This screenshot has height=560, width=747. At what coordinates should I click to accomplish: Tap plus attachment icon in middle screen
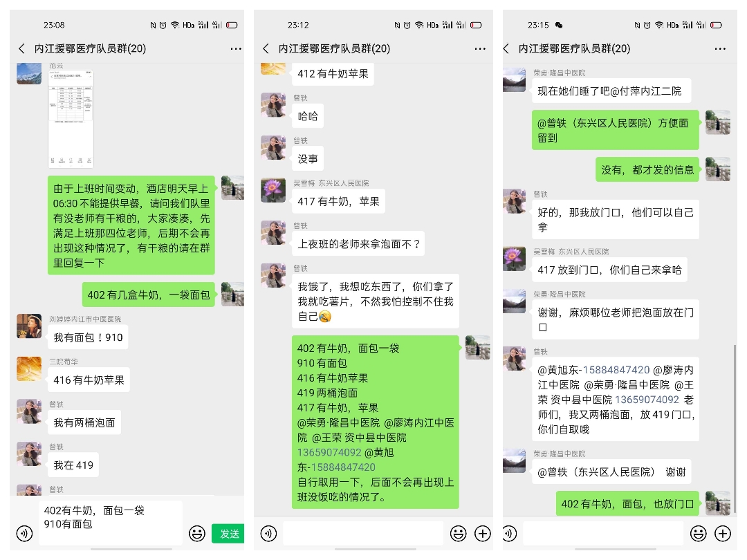pyautogui.click(x=483, y=533)
